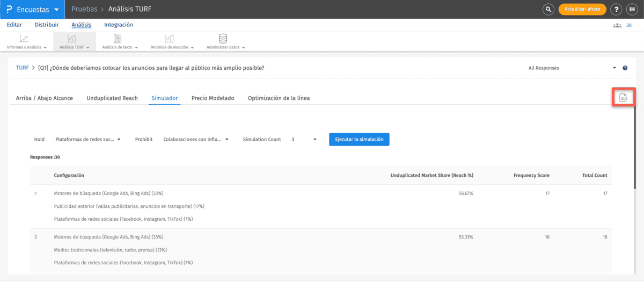Screen dimensions: 644x282
Task: Open the Prohibit dropdown
Action: (196, 139)
